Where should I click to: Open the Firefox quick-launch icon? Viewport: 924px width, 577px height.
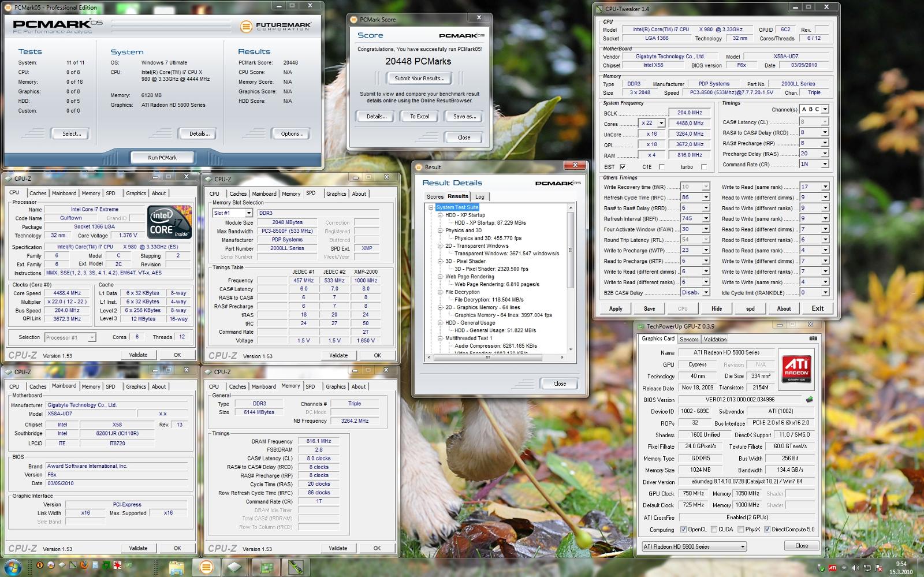click(84, 565)
